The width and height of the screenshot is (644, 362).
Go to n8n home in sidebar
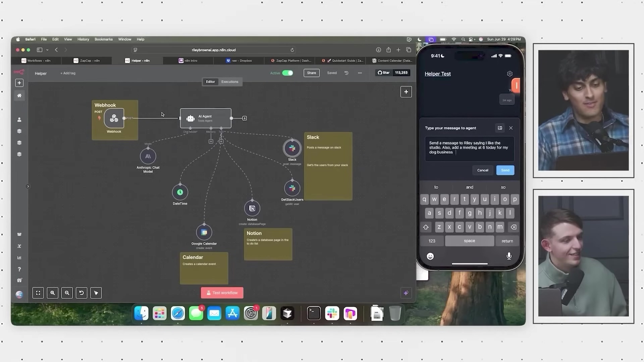pyautogui.click(x=19, y=96)
